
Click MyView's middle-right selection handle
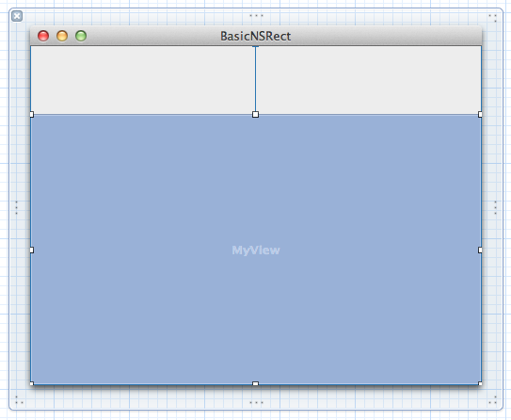(x=480, y=250)
